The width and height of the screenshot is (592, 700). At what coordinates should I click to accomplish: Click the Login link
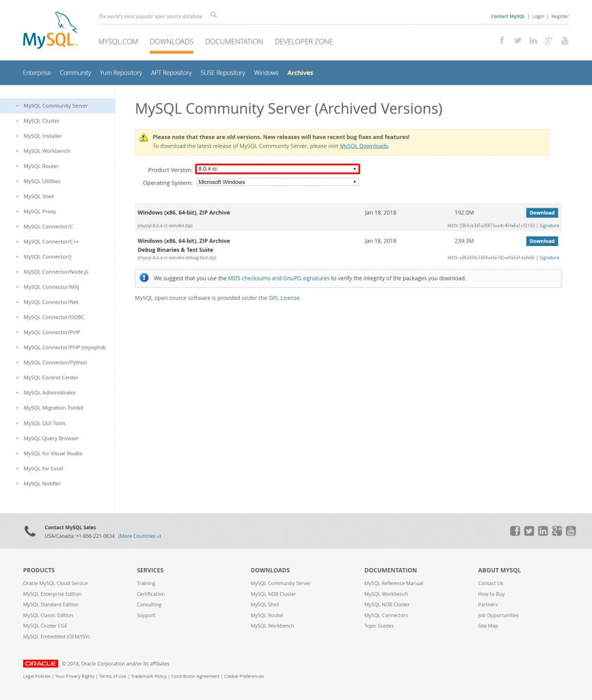[538, 16]
